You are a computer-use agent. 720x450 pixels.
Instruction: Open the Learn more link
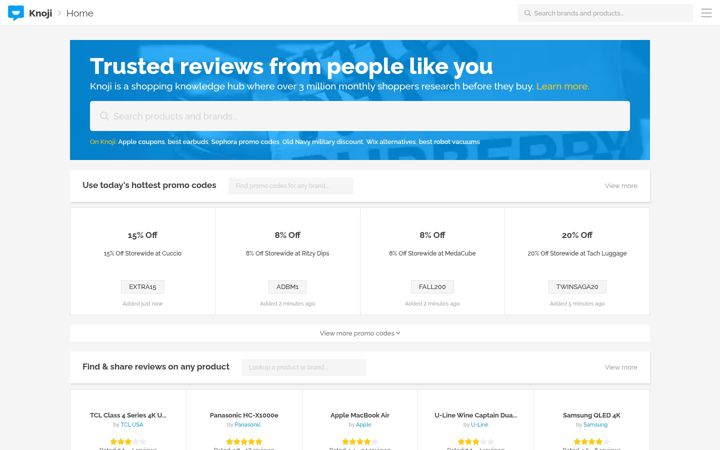pyautogui.click(x=562, y=86)
